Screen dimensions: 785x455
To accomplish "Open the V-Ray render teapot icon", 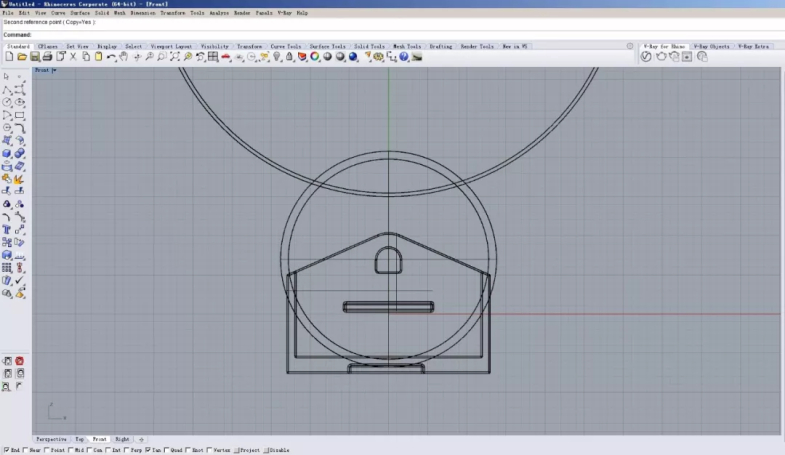I will click(660, 57).
